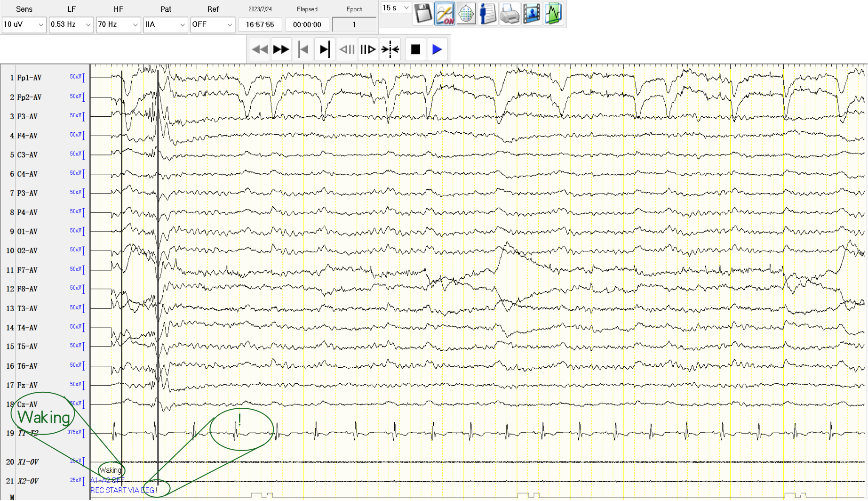Click the jump to last epoch icon
Screen dimensions: 868x501
click(x=325, y=48)
